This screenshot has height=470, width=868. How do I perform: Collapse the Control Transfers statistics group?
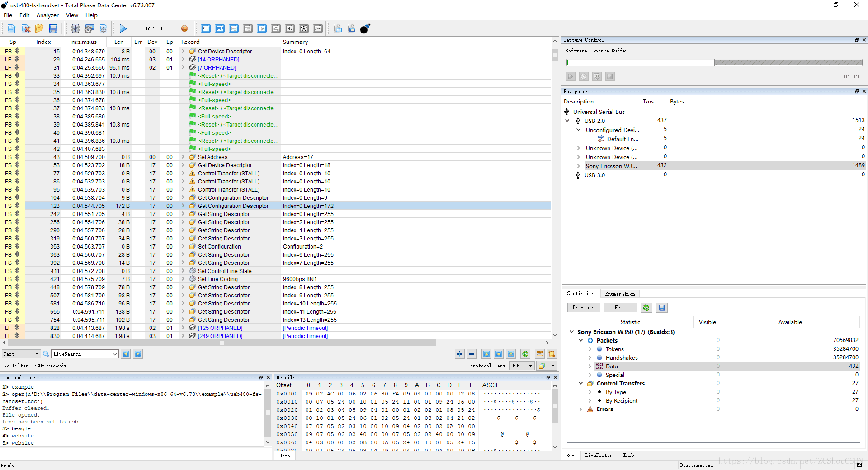pyautogui.click(x=581, y=383)
